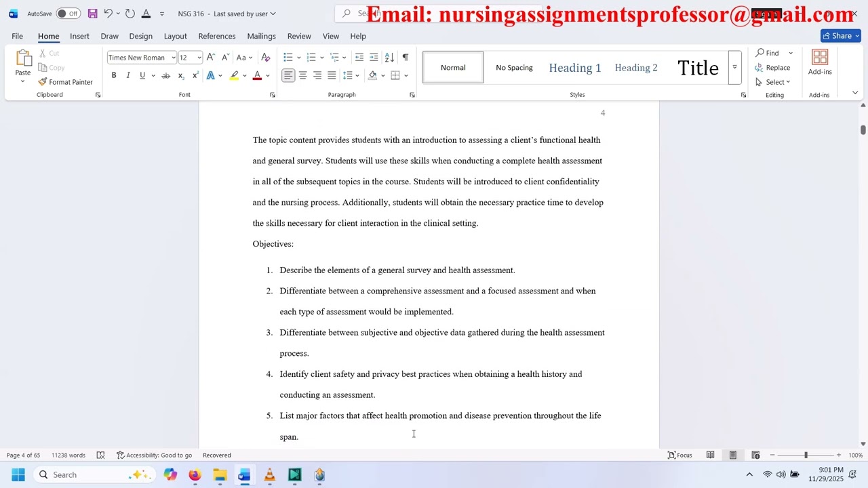Toggle AutoSave on

[68, 14]
